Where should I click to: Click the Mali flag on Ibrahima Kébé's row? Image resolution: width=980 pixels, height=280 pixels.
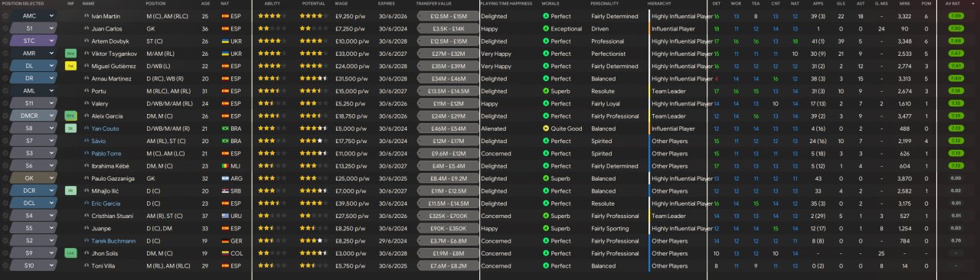point(225,166)
